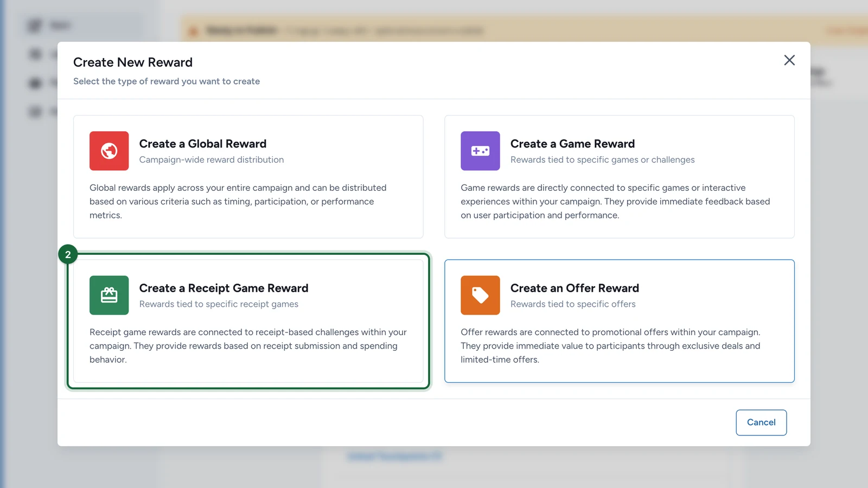Click the orange tag Offer Reward icon
The height and width of the screenshot is (488, 868).
480,295
